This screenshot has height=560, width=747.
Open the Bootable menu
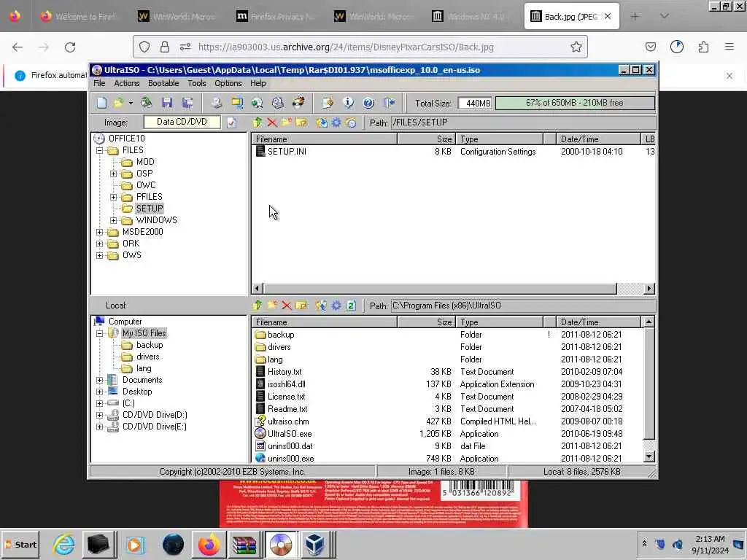(163, 83)
